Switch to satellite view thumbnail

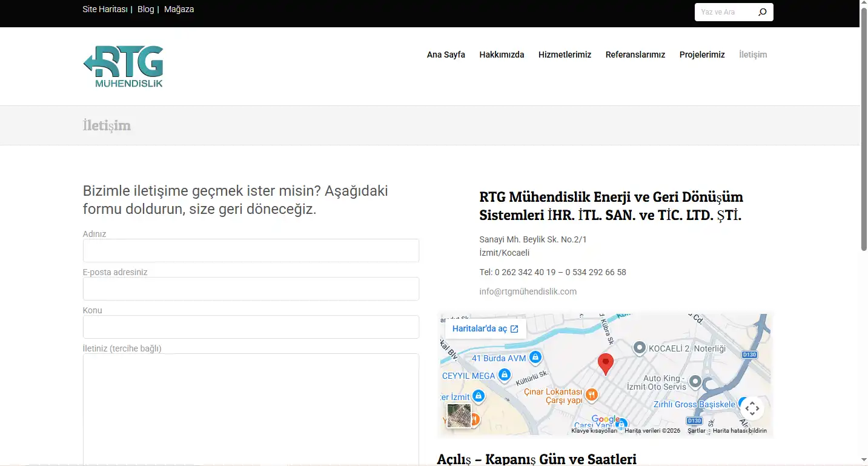coord(459,416)
